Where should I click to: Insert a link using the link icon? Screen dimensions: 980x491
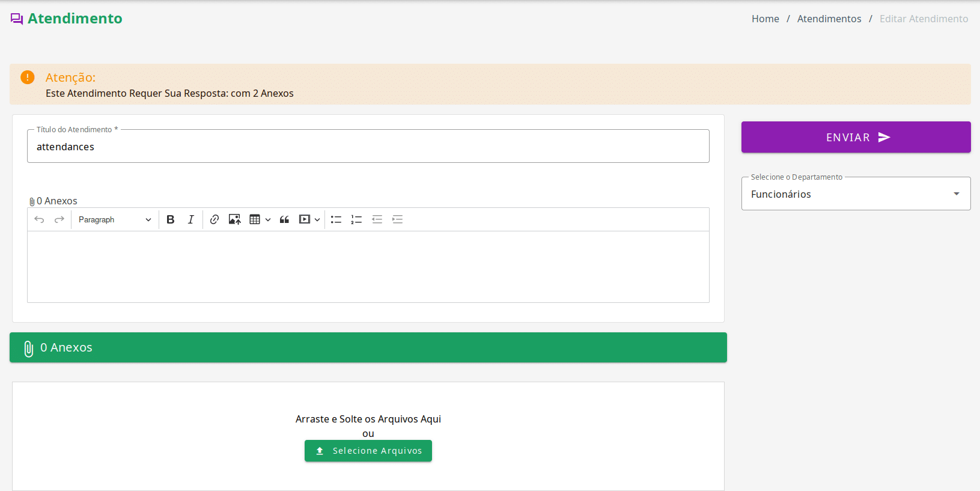[215, 219]
